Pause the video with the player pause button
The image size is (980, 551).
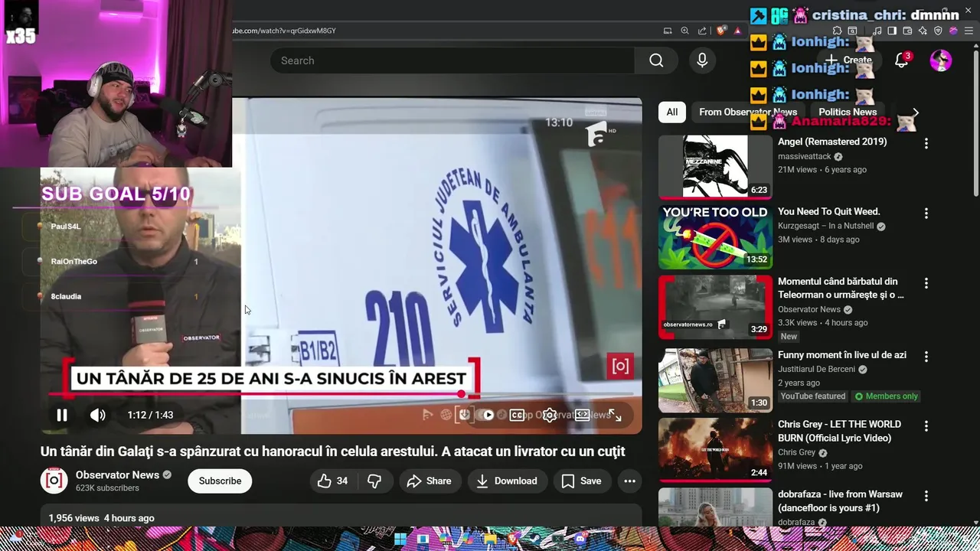coord(62,415)
